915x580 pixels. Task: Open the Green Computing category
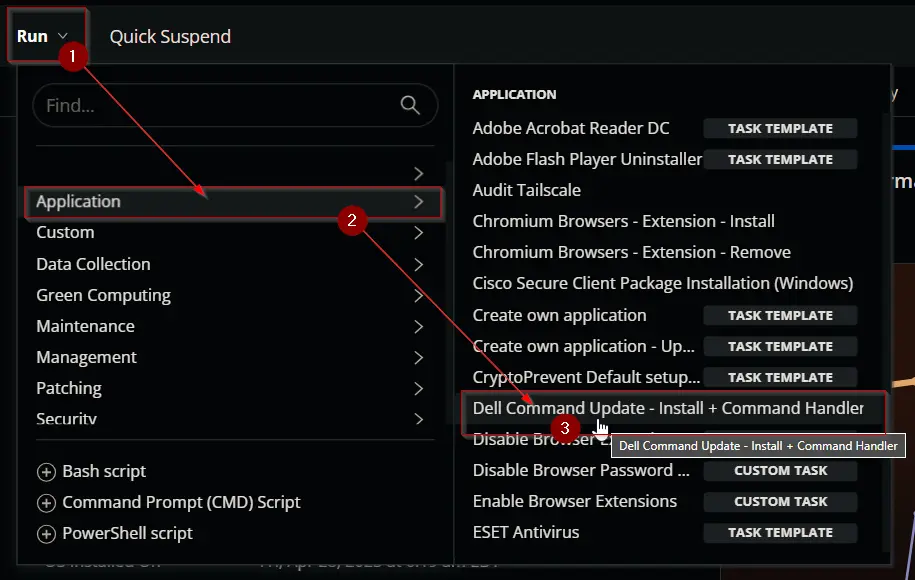click(231, 295)
